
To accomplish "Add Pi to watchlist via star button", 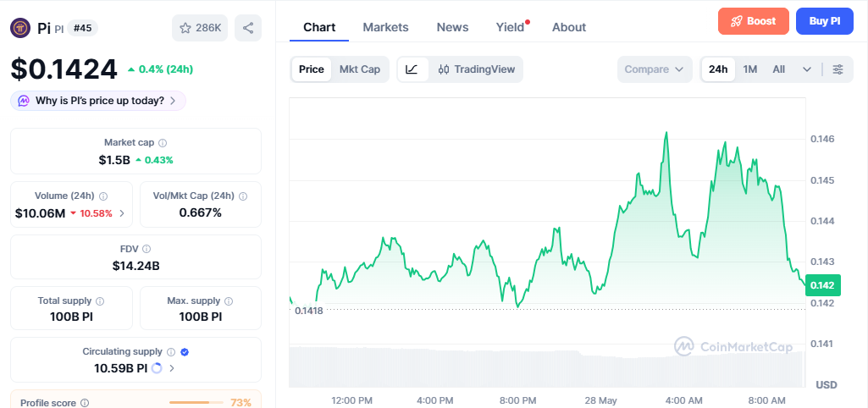I will pos(200,28).
